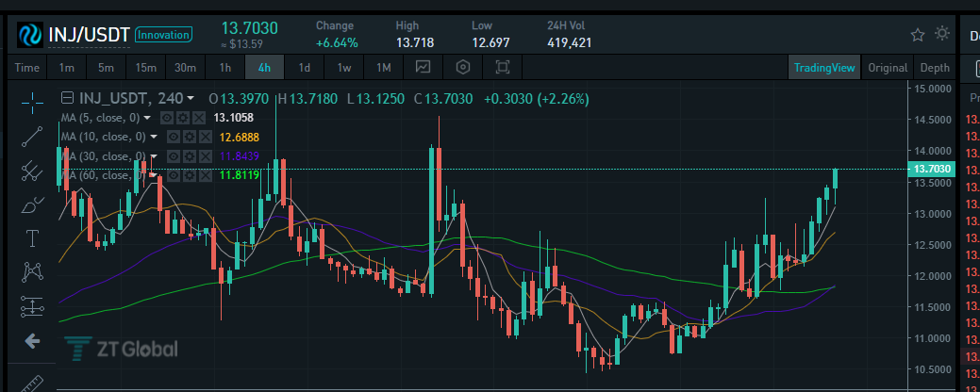Click the back arrow in drawing toolbar

point(32,341)
